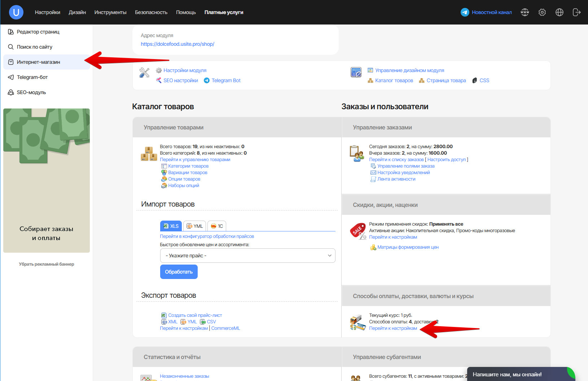Open the Telegram news channel icon
Image resolution: width=588 pixels, height=381 pixels.
coord(465,12)
